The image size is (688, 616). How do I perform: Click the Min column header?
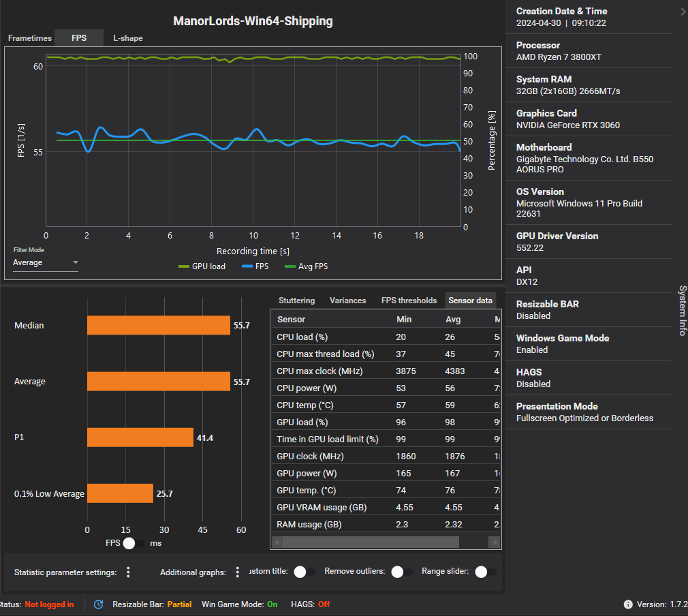click(404, 319)
